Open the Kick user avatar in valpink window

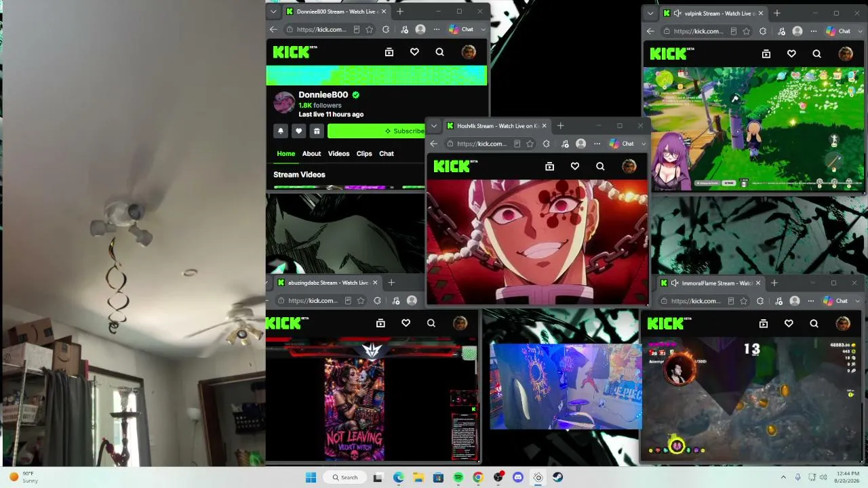pyautogui.click(x=846, y=54)
